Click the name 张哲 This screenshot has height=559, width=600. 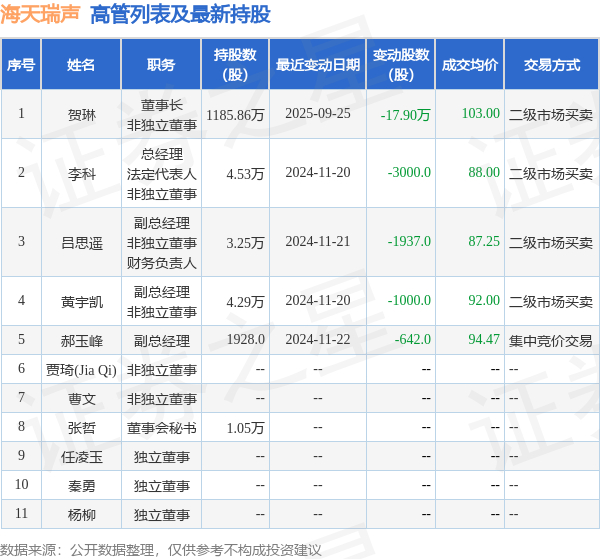pyautogui.click(x=82, y=428)
